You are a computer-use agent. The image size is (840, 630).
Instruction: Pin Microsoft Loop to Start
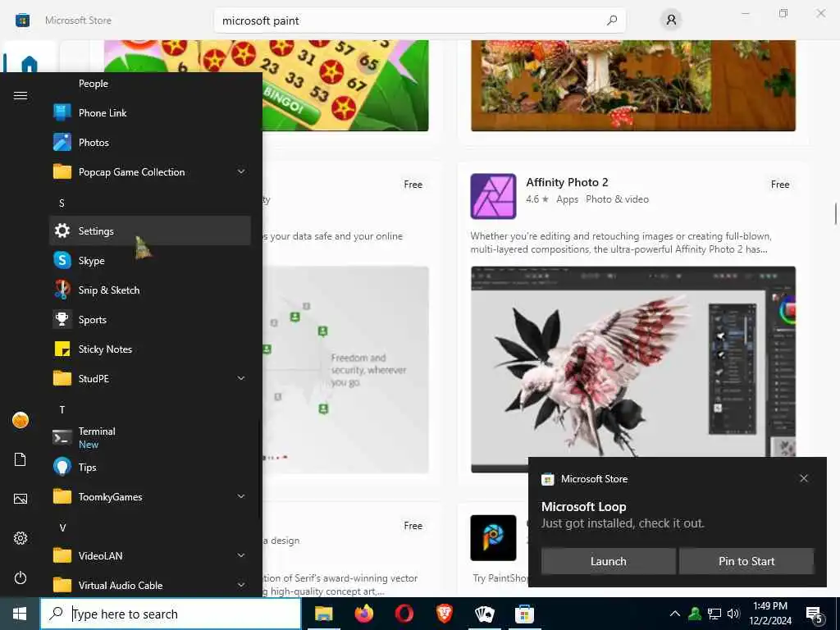[746, 561]
